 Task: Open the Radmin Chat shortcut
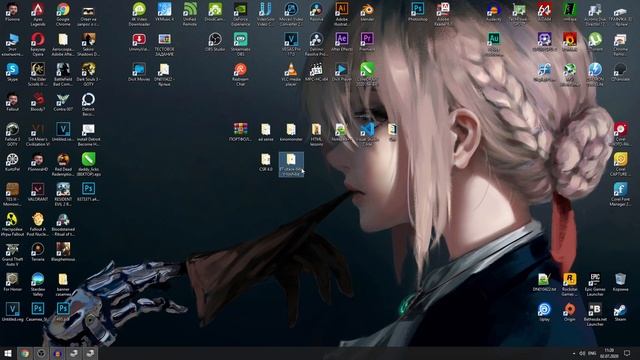pos(240,74)
